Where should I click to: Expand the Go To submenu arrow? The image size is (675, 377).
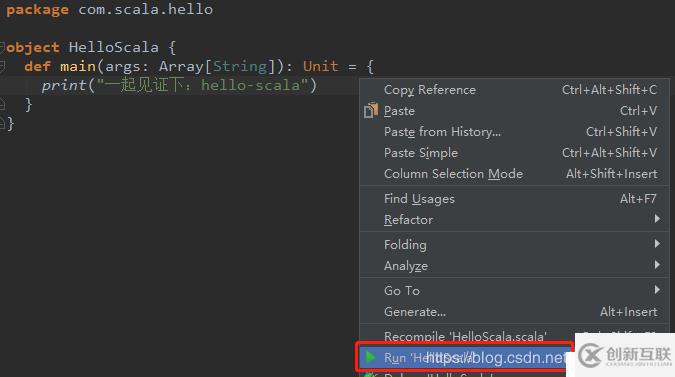657,290
